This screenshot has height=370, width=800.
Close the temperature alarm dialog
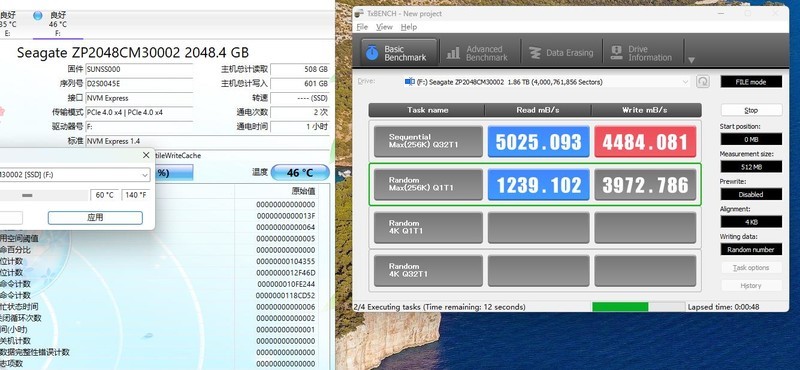[146, 155]
